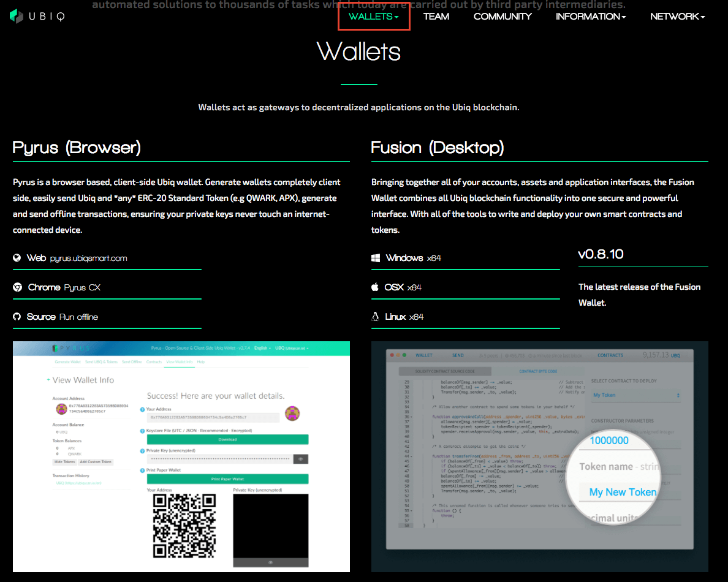Click the 'v0.8.10' version text

tap(601, 254)
